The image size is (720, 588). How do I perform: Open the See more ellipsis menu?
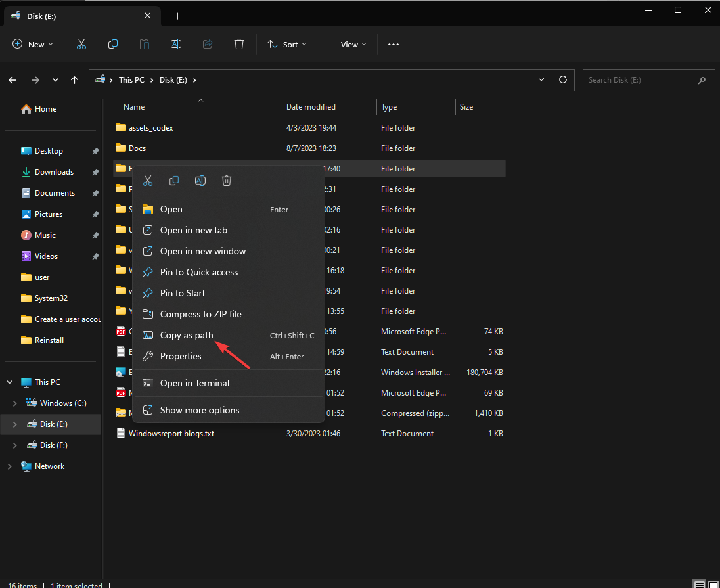pos(394,45)
